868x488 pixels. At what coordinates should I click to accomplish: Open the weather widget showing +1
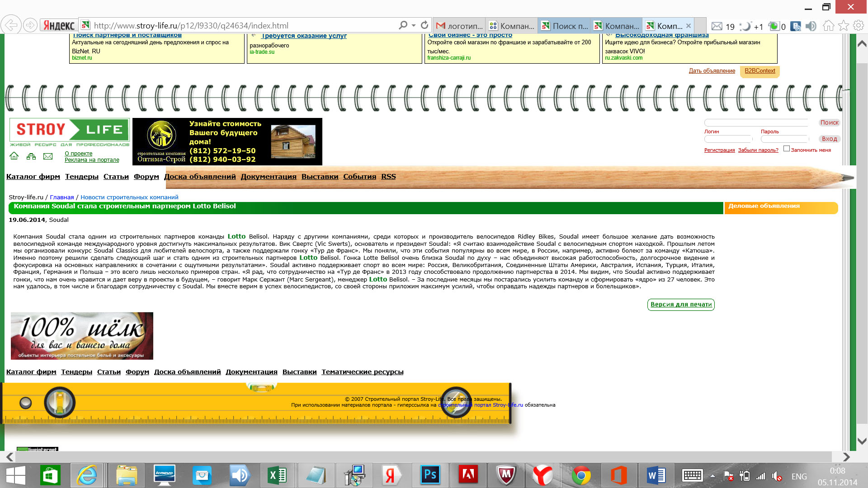[x=751, y=26]
